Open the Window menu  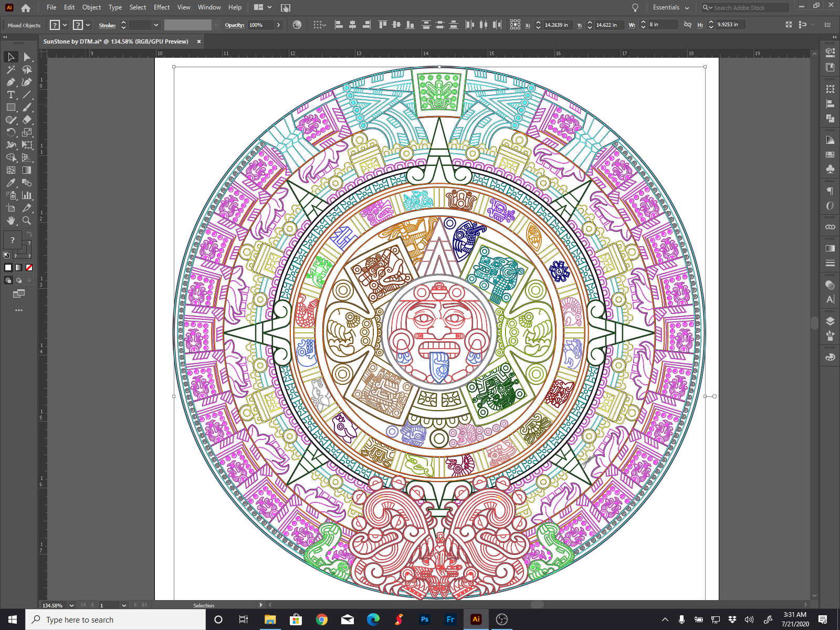click(x=209, y=7)
